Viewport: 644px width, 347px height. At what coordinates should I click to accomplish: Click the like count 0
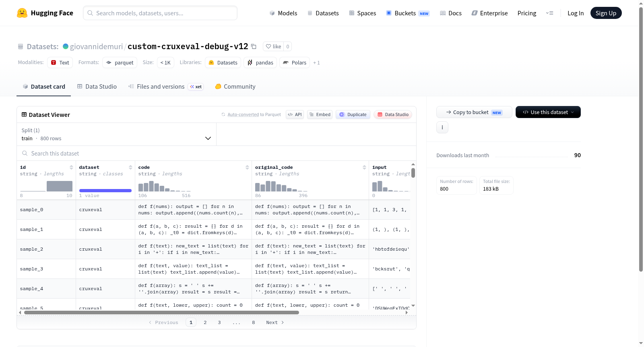coord(288,46)
